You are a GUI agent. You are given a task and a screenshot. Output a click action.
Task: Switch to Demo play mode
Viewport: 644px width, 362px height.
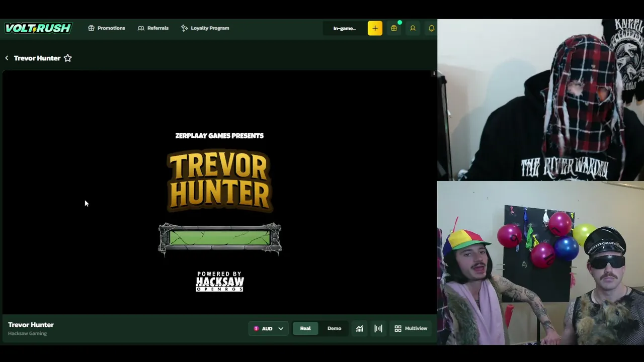click(334, 328)
